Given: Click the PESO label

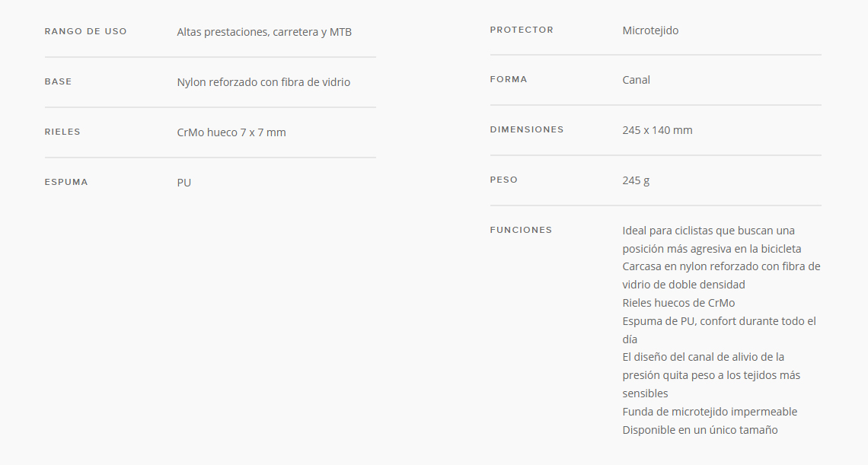Looking at the screenshot, I should (x=504, y=180).
